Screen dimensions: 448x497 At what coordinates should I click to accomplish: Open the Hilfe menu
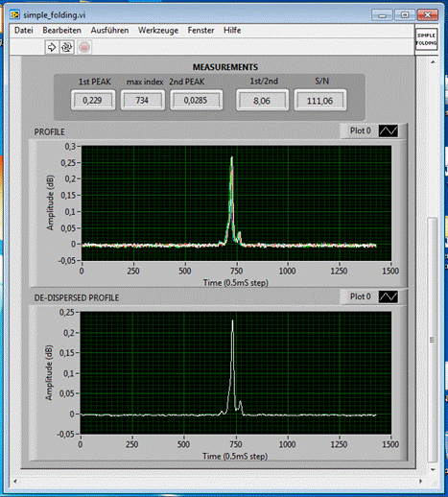(x=232, y=31)
